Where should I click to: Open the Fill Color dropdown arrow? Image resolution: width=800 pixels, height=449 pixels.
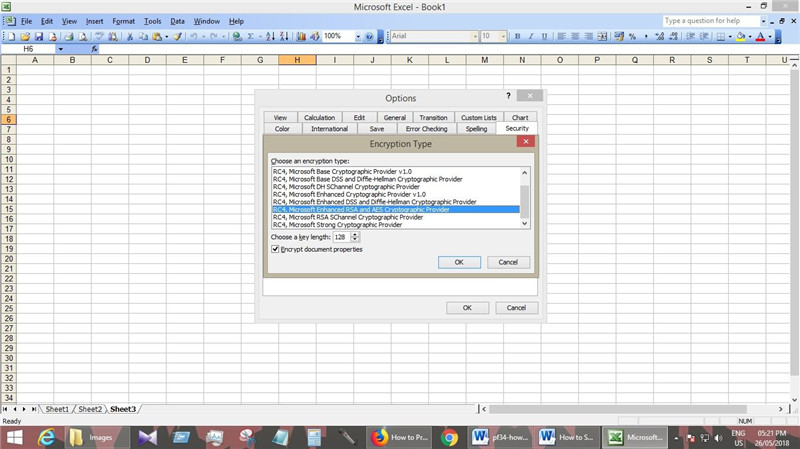(750, 36)
